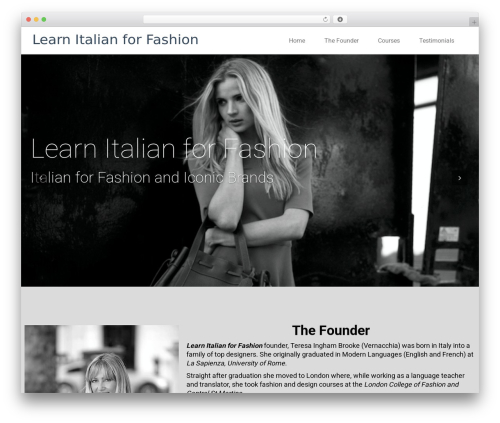The height and width of the screenshot is (423, 500).
Task: Minimize the window with the yellow button
Action: tap(36, 19)
